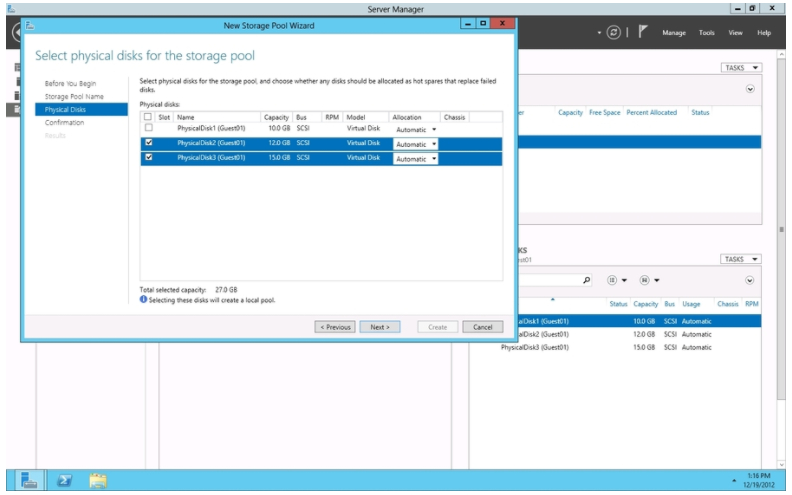Open File Explorer from the taskbar
Viewport: 792px width, 495px height.
tap(98, 480)
